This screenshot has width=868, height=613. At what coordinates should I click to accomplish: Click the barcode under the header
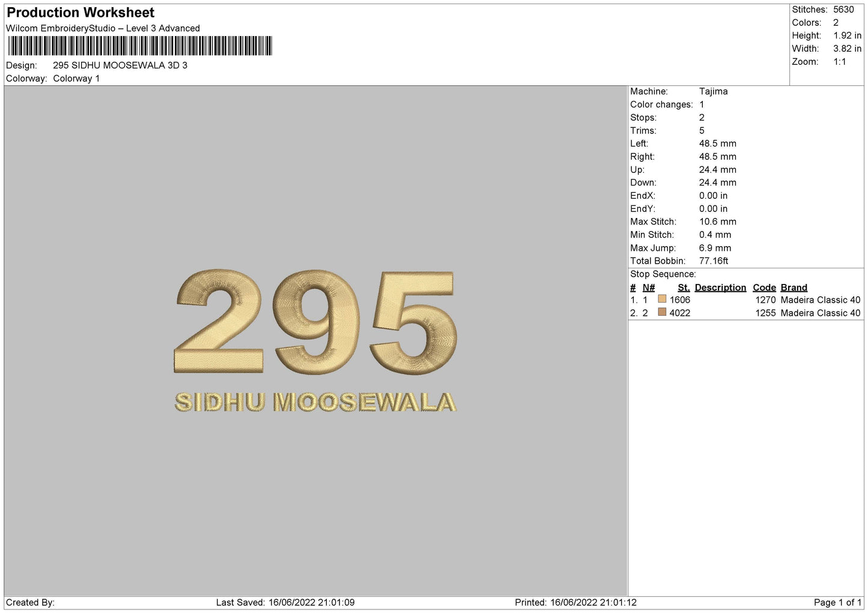tap(140, 46)
